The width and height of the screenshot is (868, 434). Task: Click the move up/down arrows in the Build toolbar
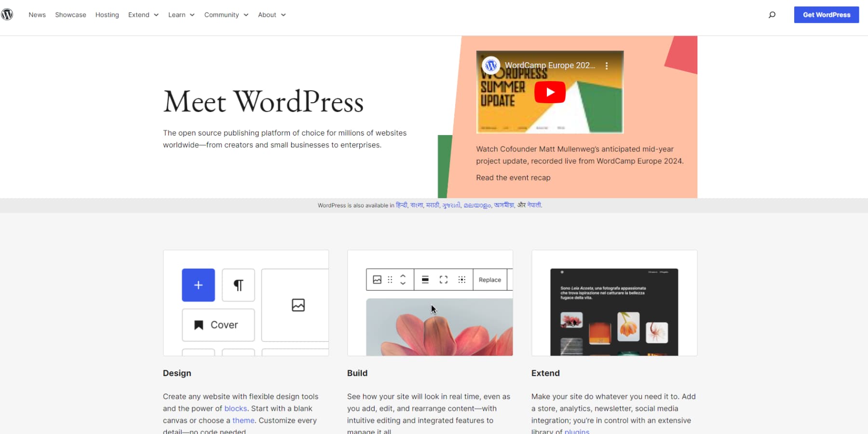click(x=403, y=280)
